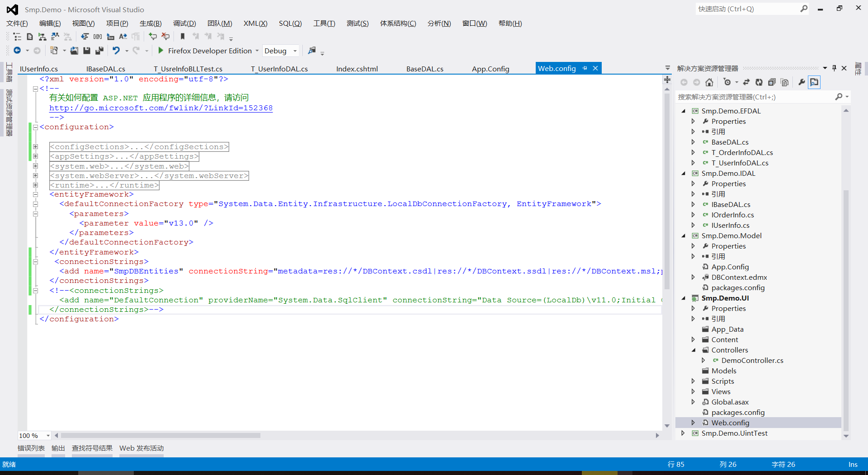Start debugging with the green play arrow

[x=160, y=51]
